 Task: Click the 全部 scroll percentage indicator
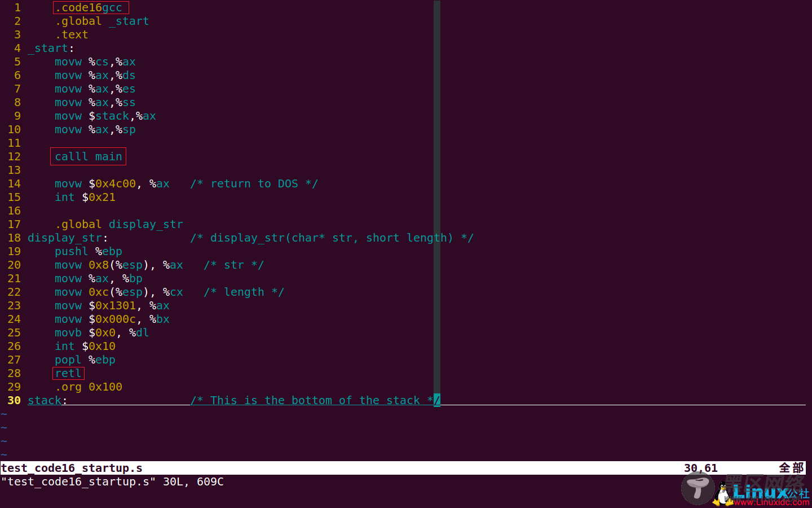point(791,468)
